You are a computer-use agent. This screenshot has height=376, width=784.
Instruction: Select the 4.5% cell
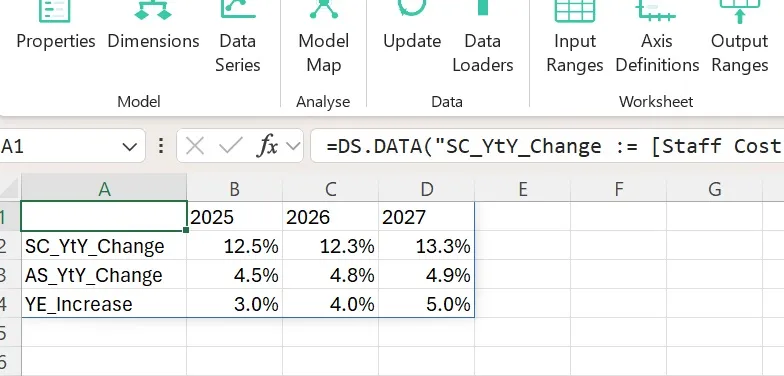[x=234, y=274]
